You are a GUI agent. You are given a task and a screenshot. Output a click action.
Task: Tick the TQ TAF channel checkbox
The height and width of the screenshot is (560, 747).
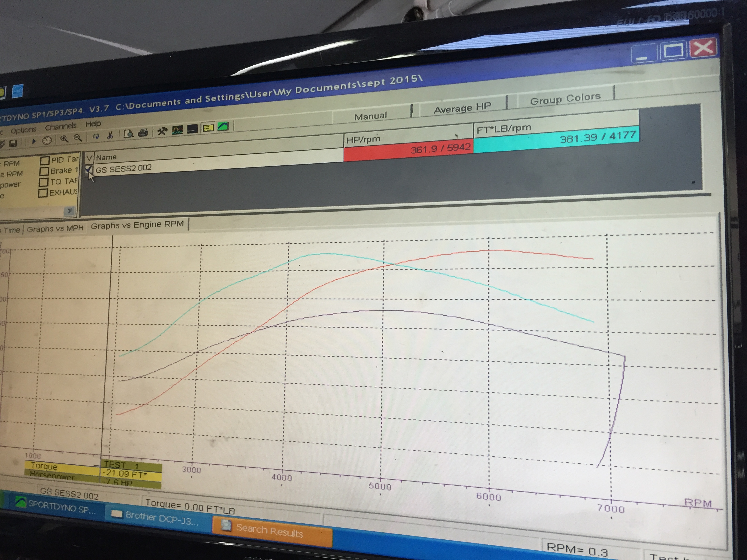[x=43, y=182]
